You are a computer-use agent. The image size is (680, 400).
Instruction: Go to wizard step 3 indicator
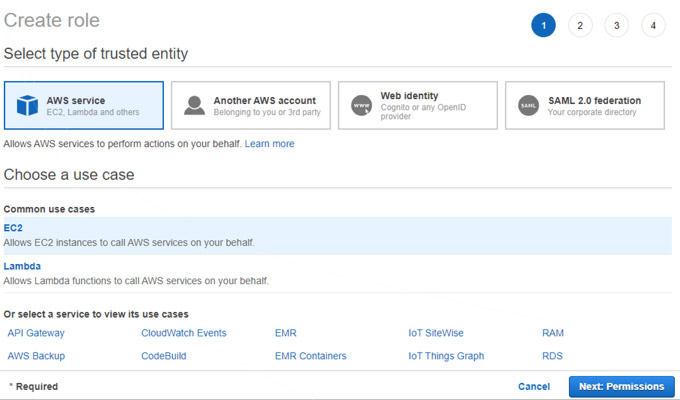(x=616, y=25)
